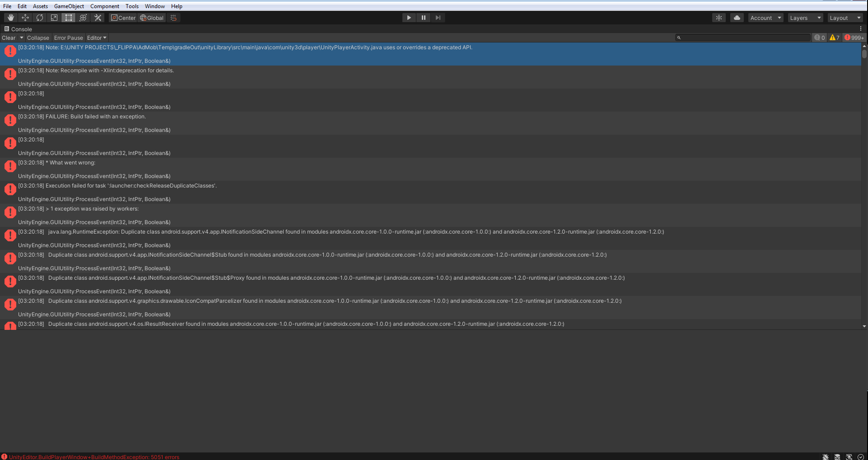
Task: Select the Rotate tool
Action: coord(39,17)
